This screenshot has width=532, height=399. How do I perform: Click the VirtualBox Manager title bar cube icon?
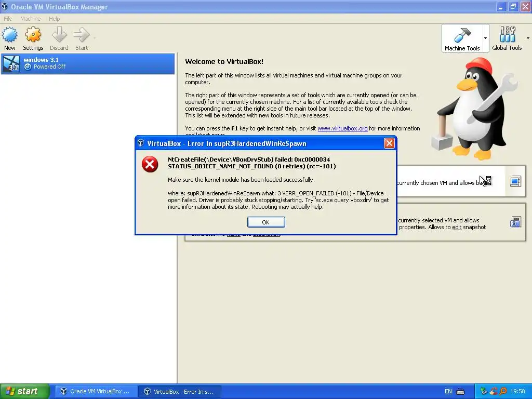5,6
